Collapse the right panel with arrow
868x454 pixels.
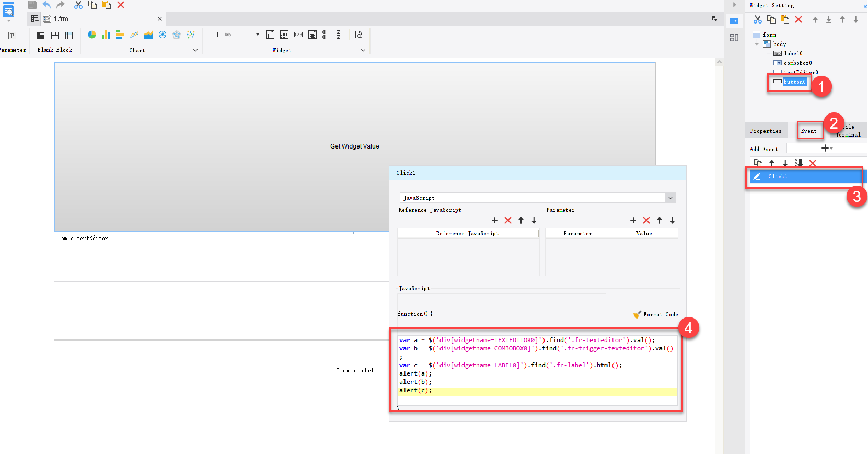(x=734, y=5)
